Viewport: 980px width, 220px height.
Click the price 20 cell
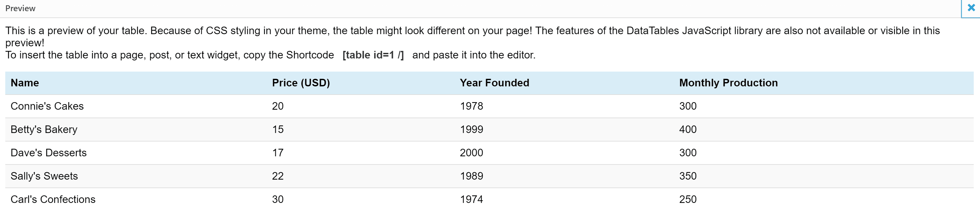(x=278, y=106)
